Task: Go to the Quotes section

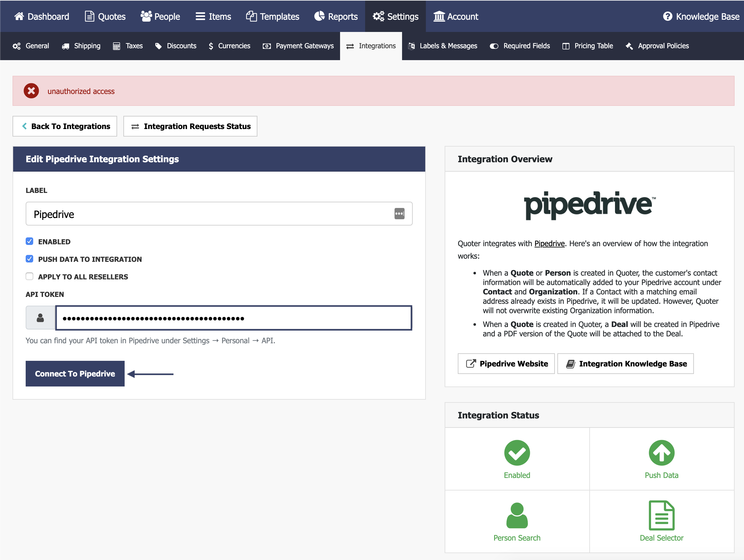Action: pyautogui.click(x=105, y=16)
